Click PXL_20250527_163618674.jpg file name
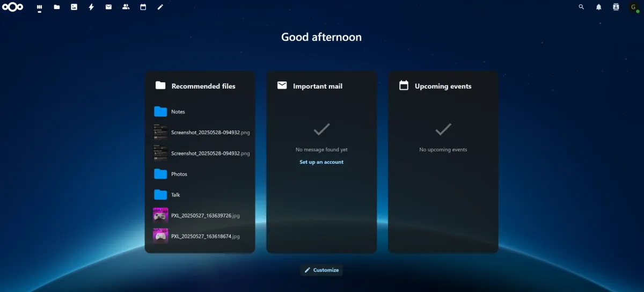Image resolution: width=644 pixels, height=292 pixels. pyautogui.click(x=206, y=236)
